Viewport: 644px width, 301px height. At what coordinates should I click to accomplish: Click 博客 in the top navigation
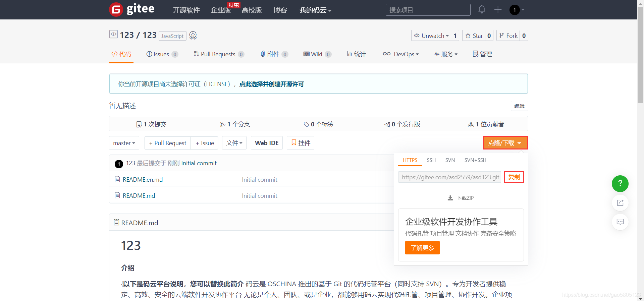(280, 10)
